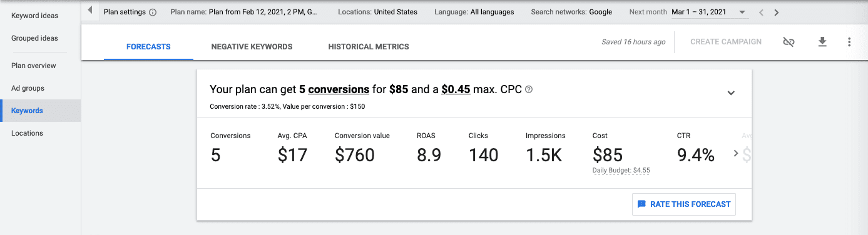This screenshot has width=868, height=235.
Task: Click the Conversion rate 3.52% text line
Action: [x=287, y=106]
